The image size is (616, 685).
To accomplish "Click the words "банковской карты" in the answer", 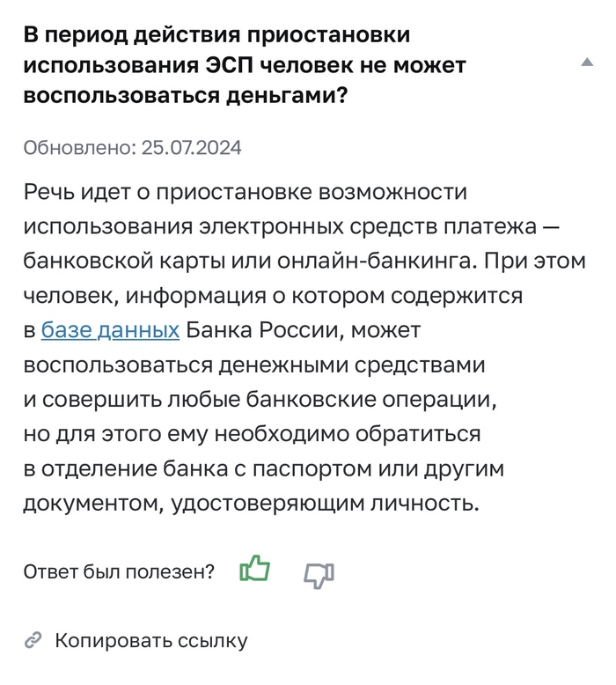I will click(110, 261).
